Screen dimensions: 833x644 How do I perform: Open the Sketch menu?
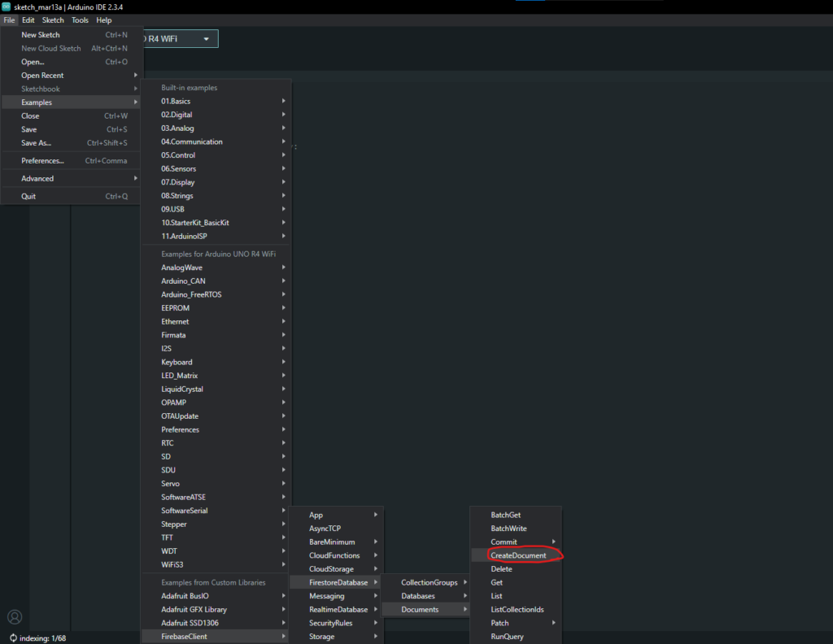click(53, 20)
